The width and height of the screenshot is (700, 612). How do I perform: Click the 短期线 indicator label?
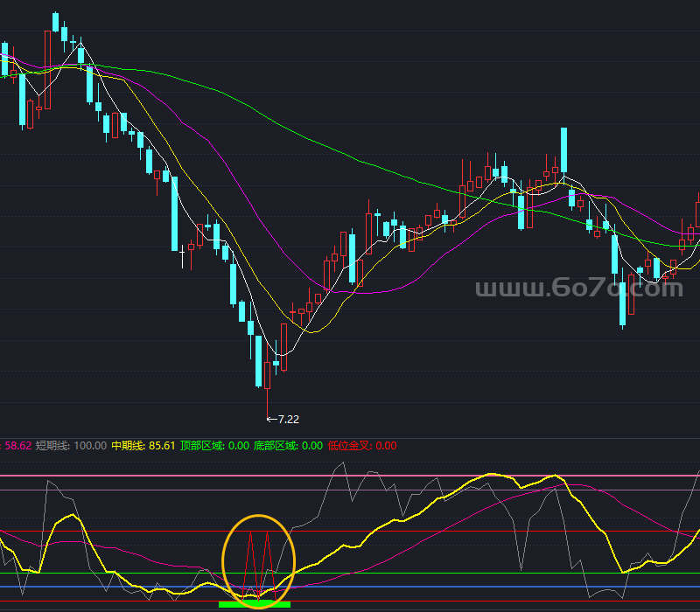point(51,446)
